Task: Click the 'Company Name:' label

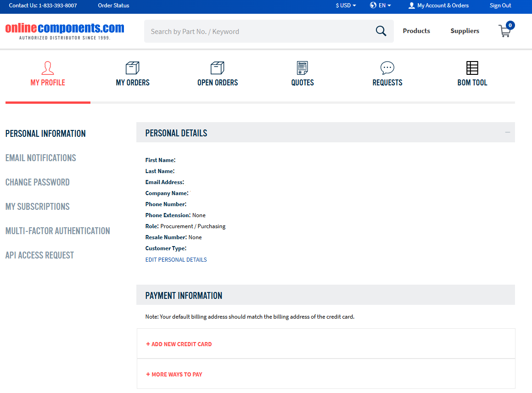Action: click(x=167, y=193)
